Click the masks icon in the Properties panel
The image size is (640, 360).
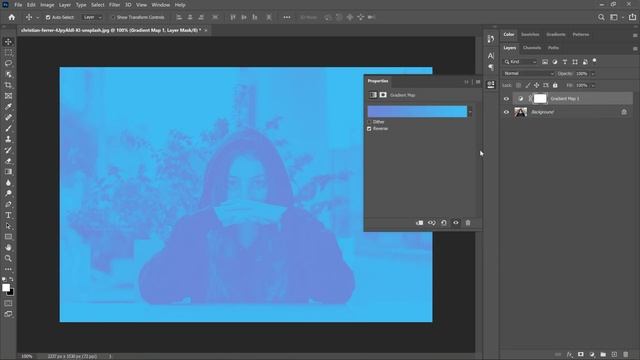pos(383,95)
